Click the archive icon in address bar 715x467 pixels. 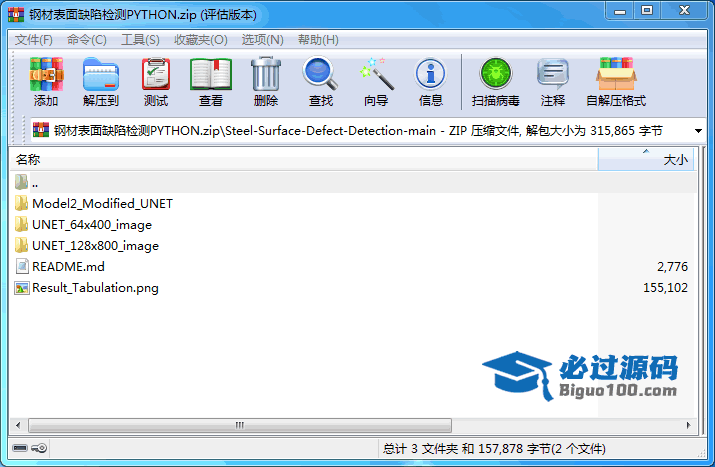[41, 130]
